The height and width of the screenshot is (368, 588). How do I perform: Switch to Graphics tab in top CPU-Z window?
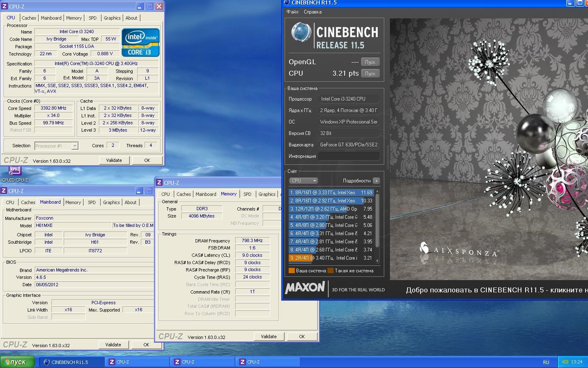coord(112,18)
